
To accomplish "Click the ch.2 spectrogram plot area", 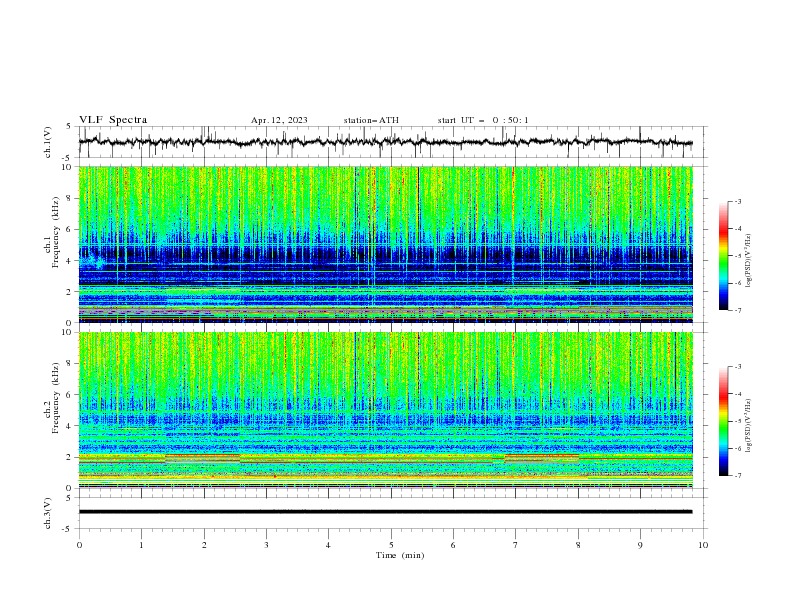I will pyautogui.click(x=385, y=410).
